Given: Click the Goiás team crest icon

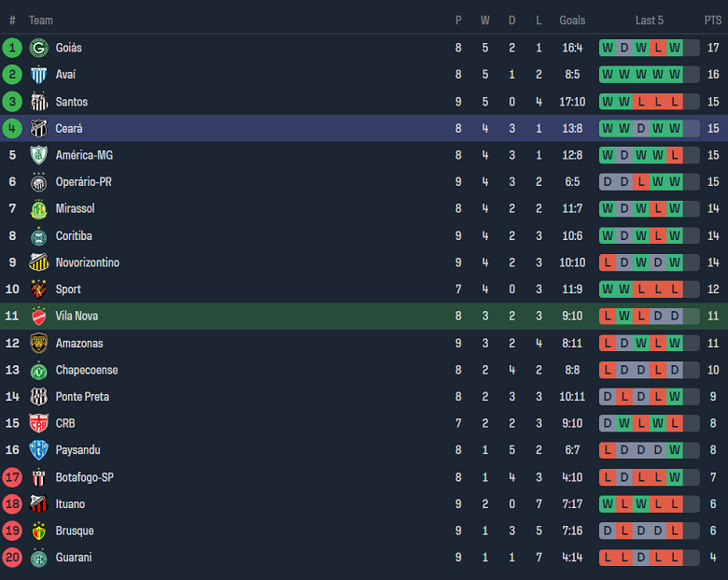Looking at the screenshot, I should 38,48.
